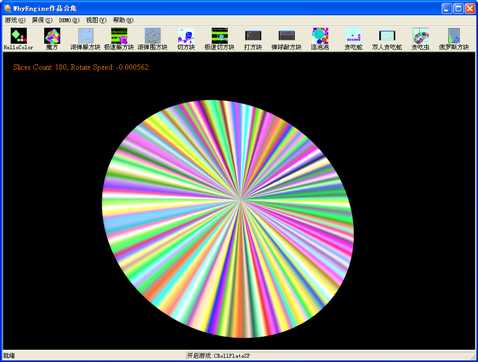Select the gray-blue textured square game icon
This screenshot has height=362, width=478.
click(x=153, y=36)
